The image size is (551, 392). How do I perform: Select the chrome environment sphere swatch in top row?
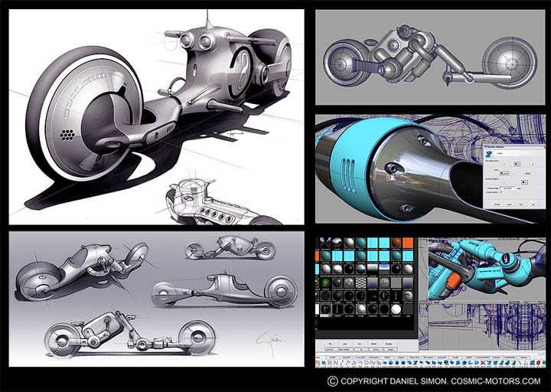(x=337, y=243)
